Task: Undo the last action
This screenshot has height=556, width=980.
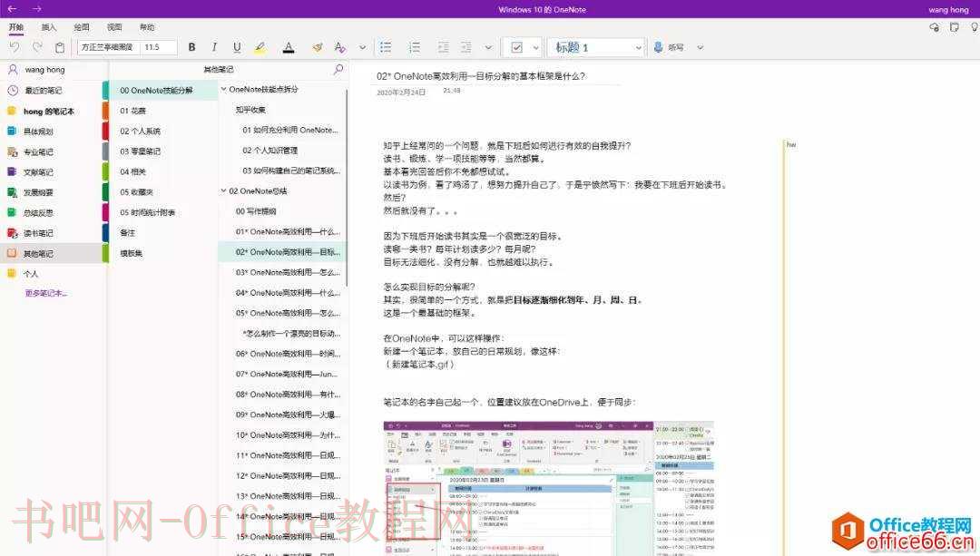Action: 15,47
